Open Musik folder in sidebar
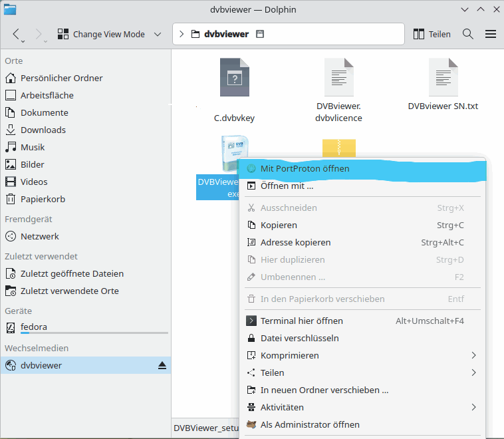 coord(86,147)
